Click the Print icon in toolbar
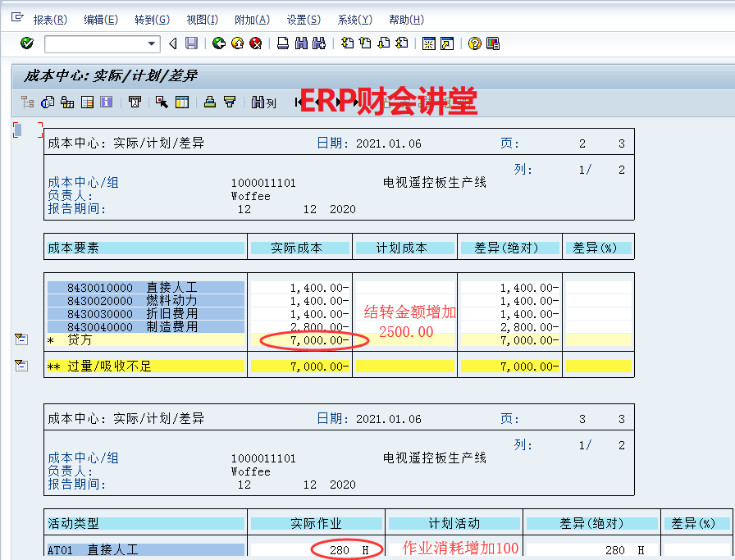Image resolution: width=735 pixels, height=560 pixels. [282, 43]
